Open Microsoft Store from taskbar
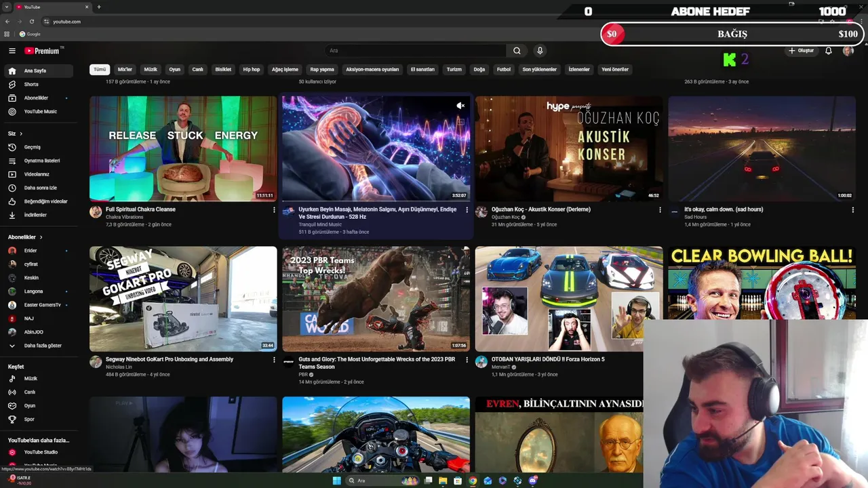The height and width of the screenshot is (488, 868). (x=458, y=481)
